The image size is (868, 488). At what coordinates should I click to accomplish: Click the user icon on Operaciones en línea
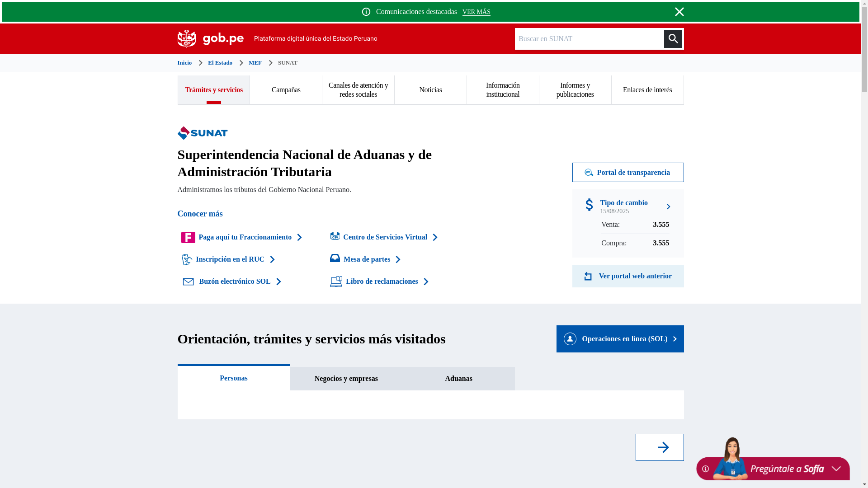570,339
